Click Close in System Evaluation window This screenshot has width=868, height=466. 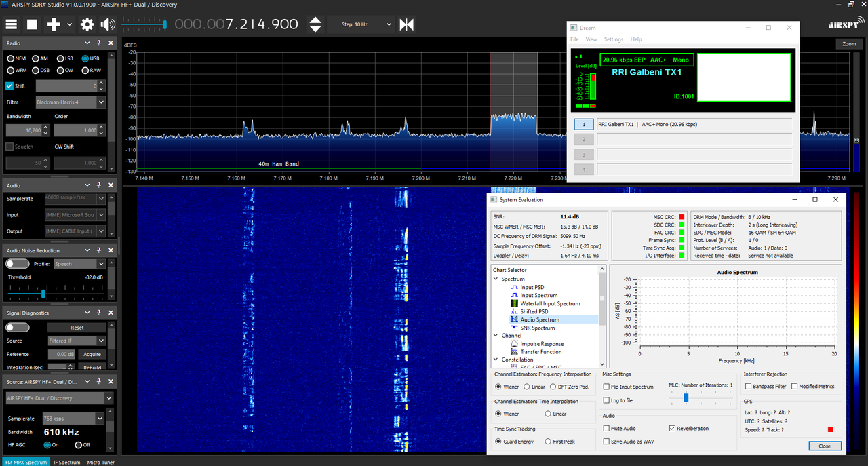[x=825, y=446]
